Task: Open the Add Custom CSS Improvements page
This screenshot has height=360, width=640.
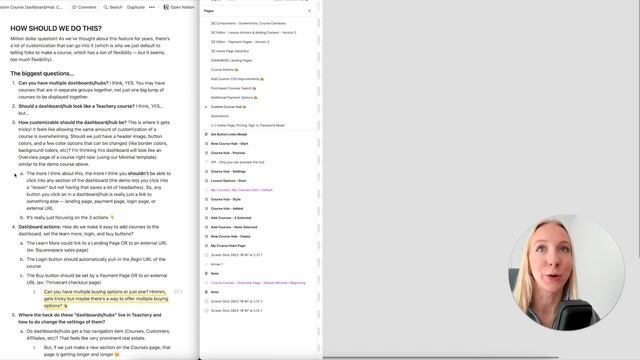Action: click(237, 79)
